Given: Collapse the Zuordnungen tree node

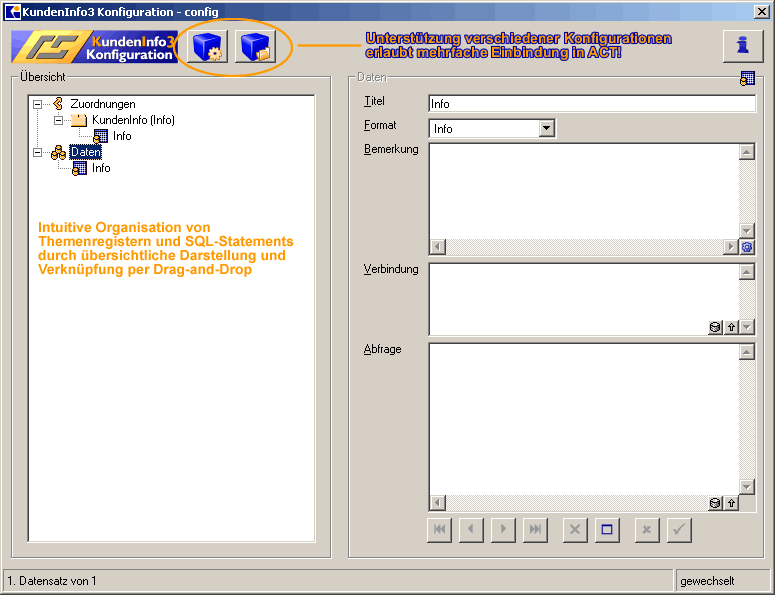Looking at the screenshot, I should 37,104.
